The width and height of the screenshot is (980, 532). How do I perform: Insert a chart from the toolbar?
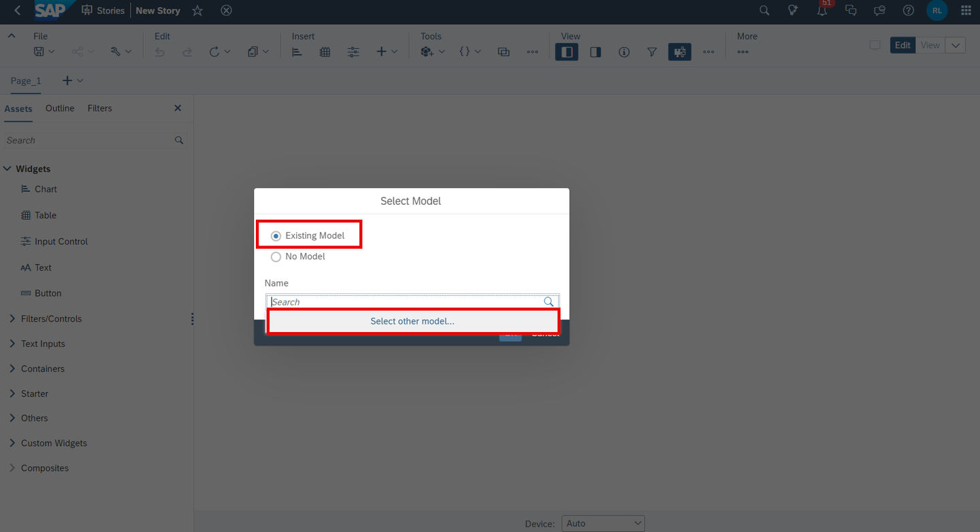[x=297, y=52]
